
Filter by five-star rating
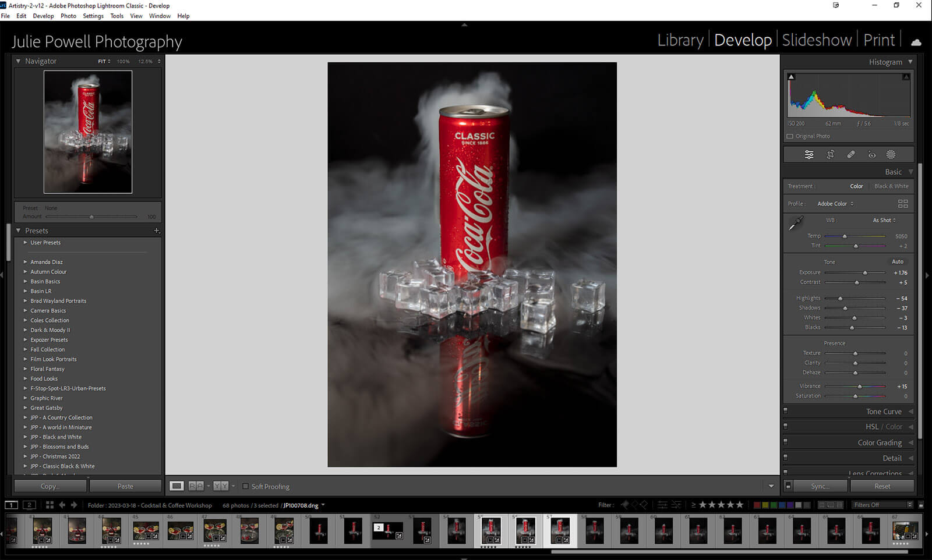740,505
